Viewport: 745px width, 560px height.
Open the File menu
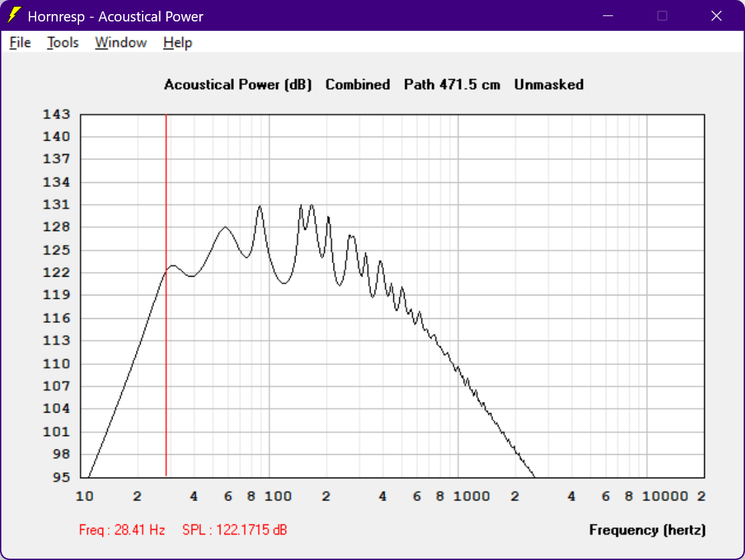click(x=20, y=43)
